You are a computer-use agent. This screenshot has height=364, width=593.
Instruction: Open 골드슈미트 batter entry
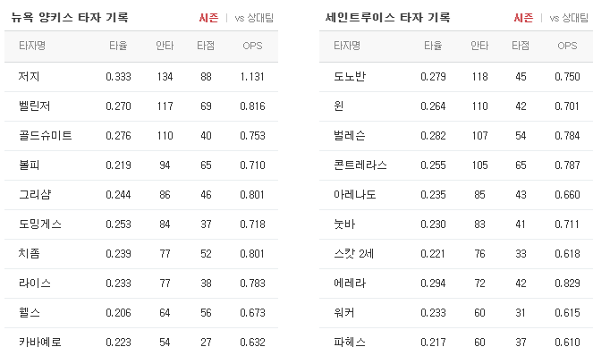tap(46, 135)
